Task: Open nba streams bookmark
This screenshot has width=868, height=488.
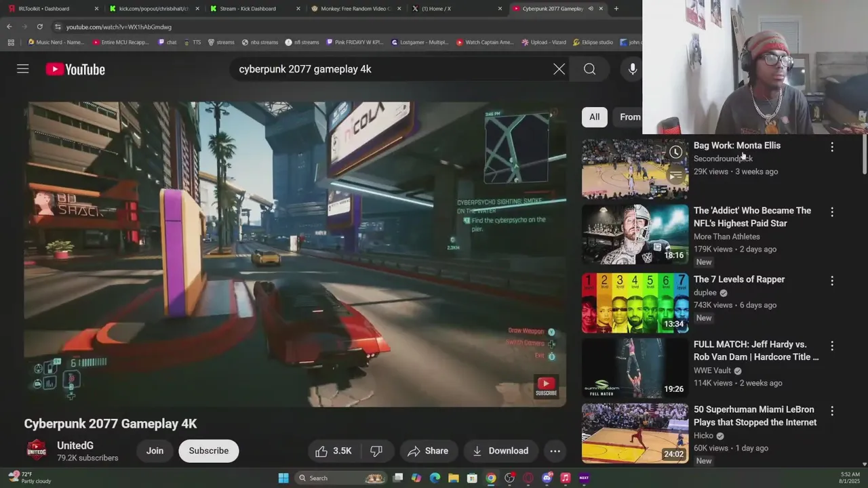Action: [260, 42]
